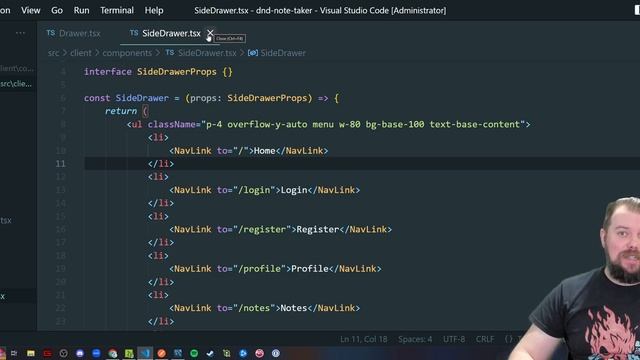
Task: Click the 'Notes' NavLink text
Action: click(293, 308)
